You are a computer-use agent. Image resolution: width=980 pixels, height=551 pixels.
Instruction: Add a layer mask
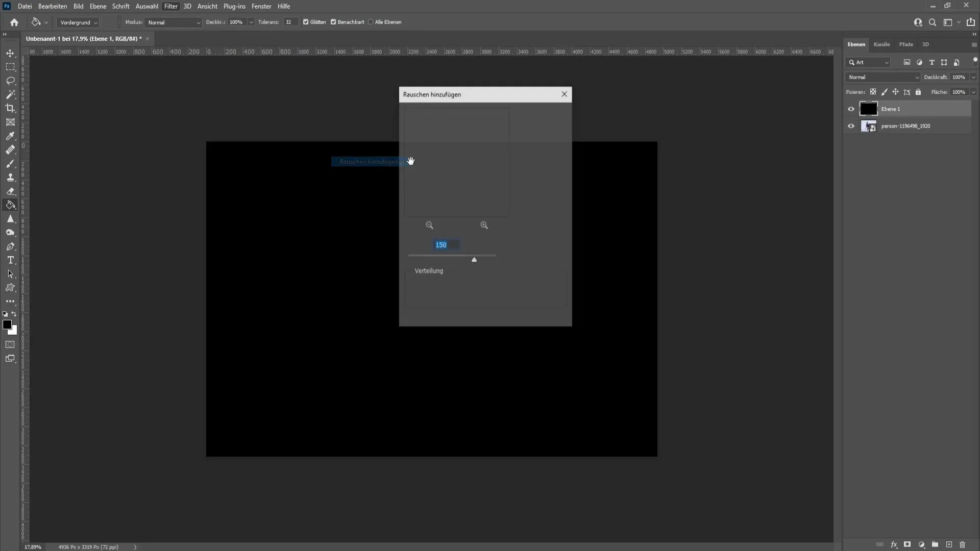(907, 544)
